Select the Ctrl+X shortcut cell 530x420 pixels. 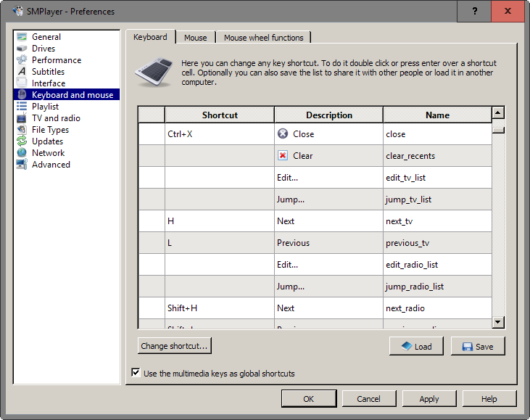pos(220,134)
